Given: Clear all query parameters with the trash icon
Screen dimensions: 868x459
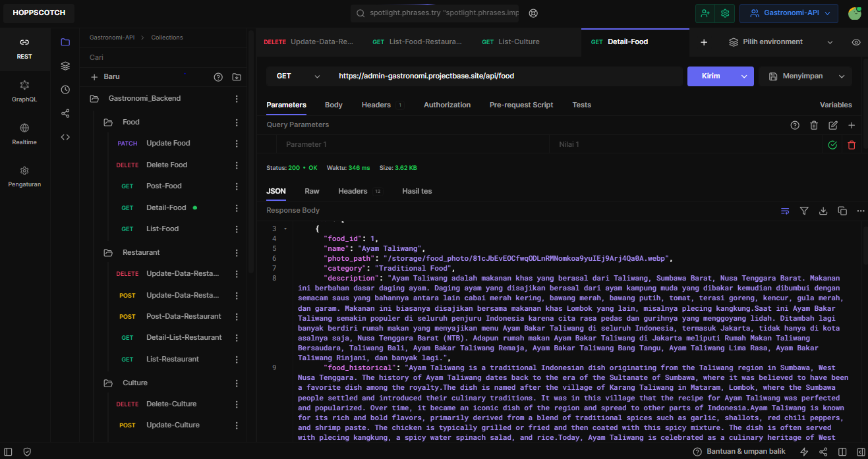Looking at the screenshot, I should [x=814, y=124].
